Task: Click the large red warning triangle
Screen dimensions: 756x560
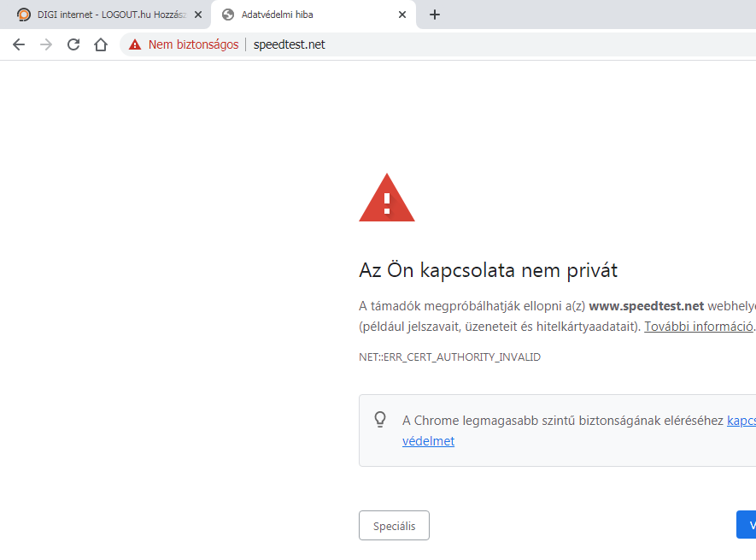Action: pyautogui.click(x=387, y=199)
